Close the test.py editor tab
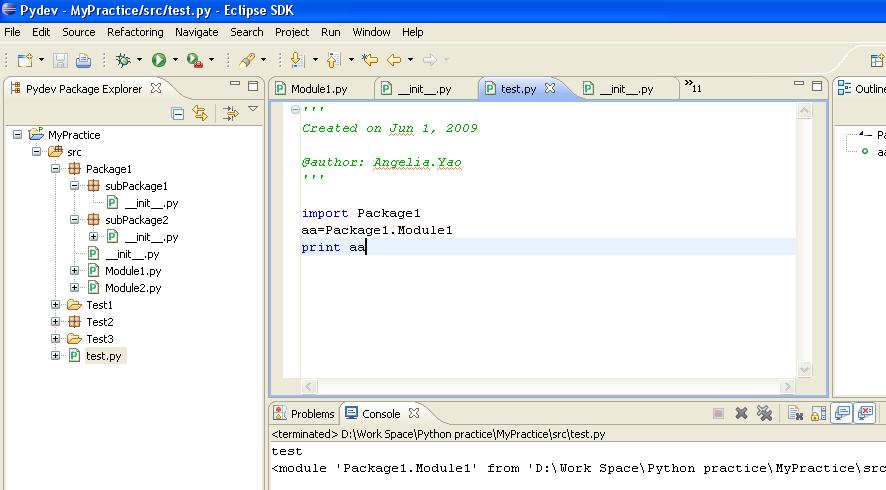The width and height of the screenshot is (886, 490). pyautogui.click(x=550, y=88)
